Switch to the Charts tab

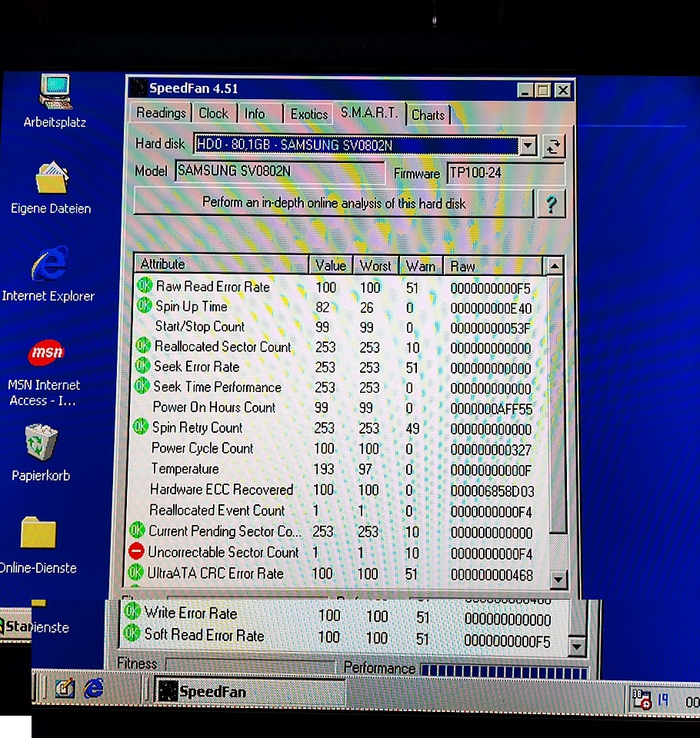(x=428, y=115)
